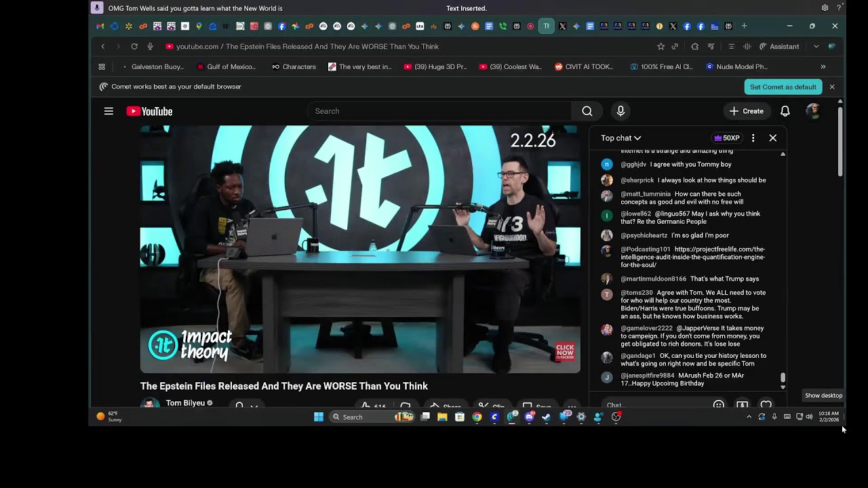Open Chrome from the Windows taskbar
Viewport: 868px width, 488px height.
[477, 417]
